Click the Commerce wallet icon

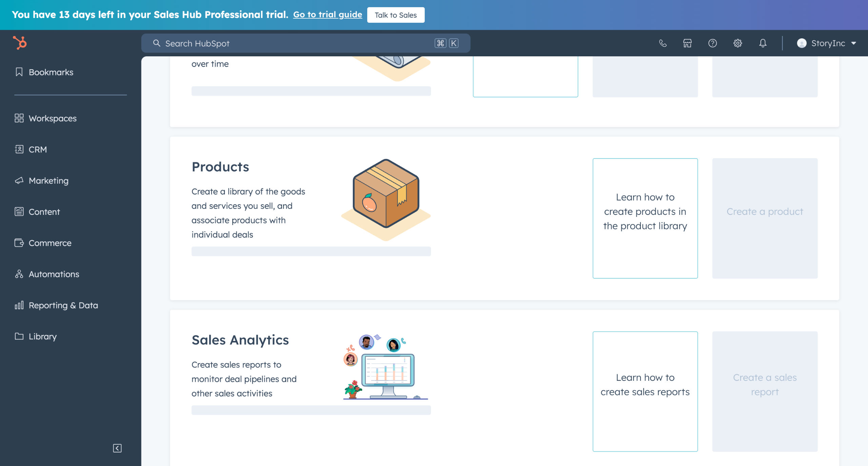click(19, 243)
